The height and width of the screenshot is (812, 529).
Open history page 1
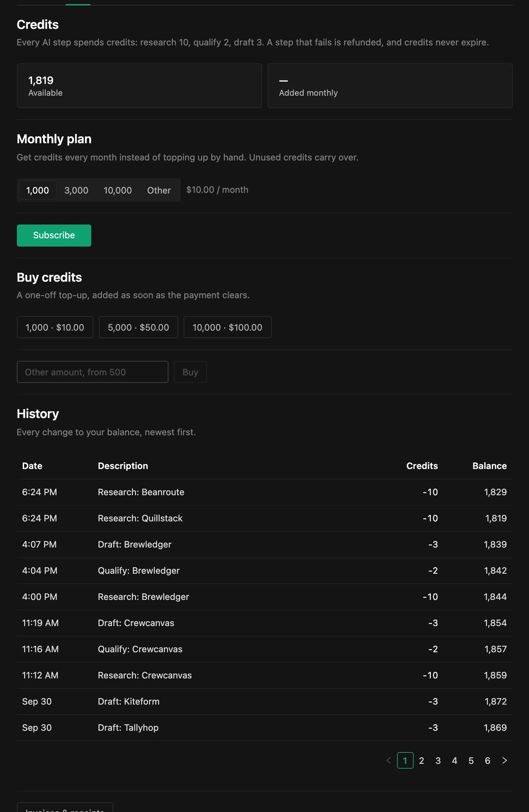[405, 760]
